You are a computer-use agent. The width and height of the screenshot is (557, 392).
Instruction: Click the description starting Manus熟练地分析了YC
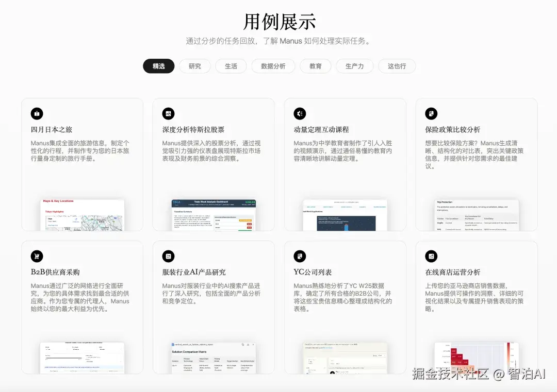(343, 297)
